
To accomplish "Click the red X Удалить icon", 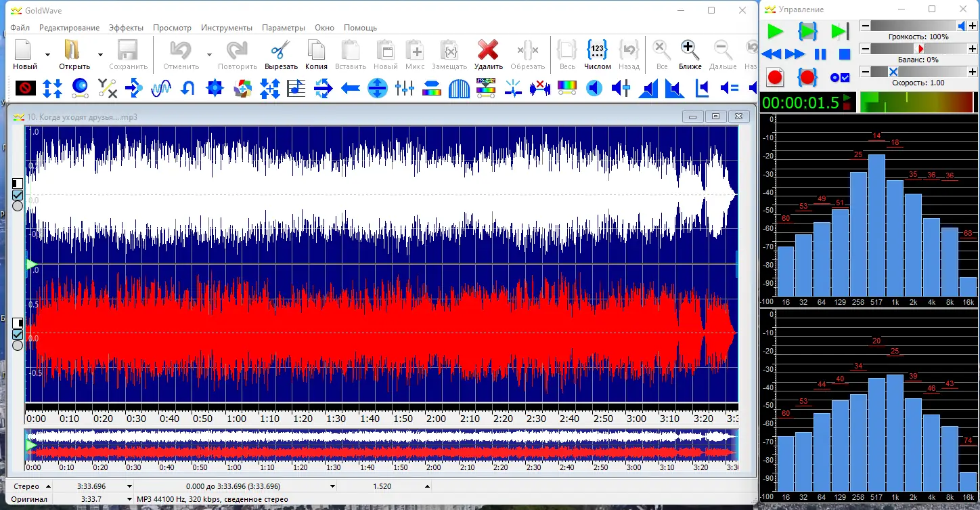I will (x=488, y=51).
